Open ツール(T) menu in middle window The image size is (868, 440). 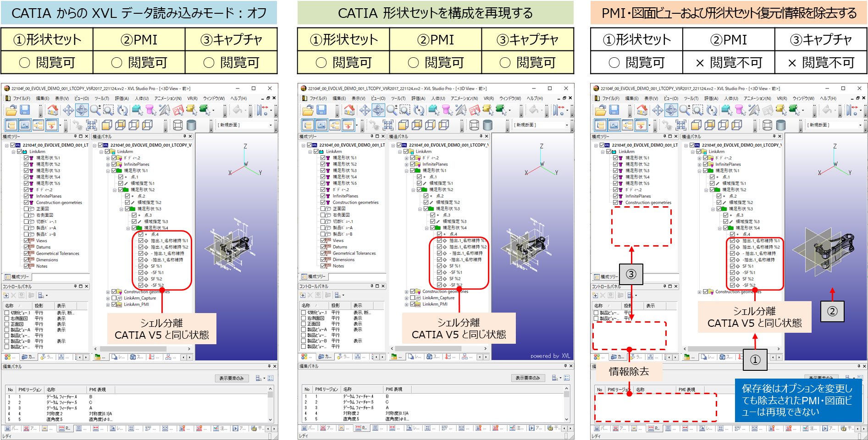coord(398,98)
